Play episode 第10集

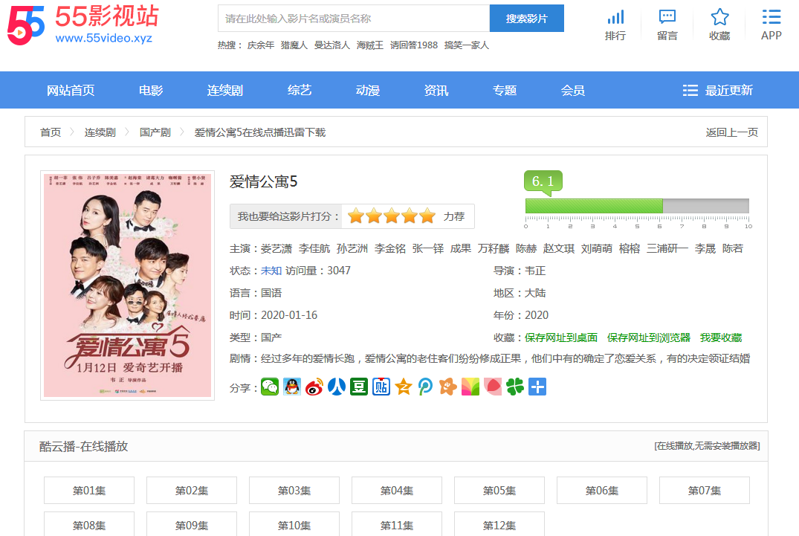(294, 524)
